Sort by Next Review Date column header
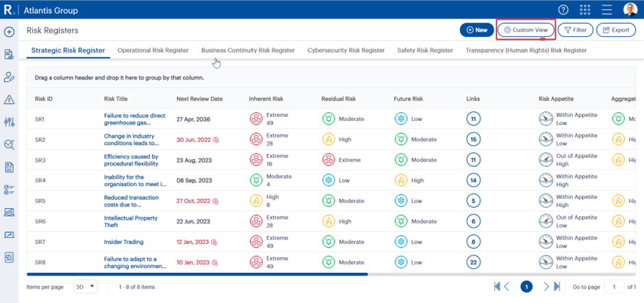The height and width of the screenshot is (303, 644). click(200, 98)
